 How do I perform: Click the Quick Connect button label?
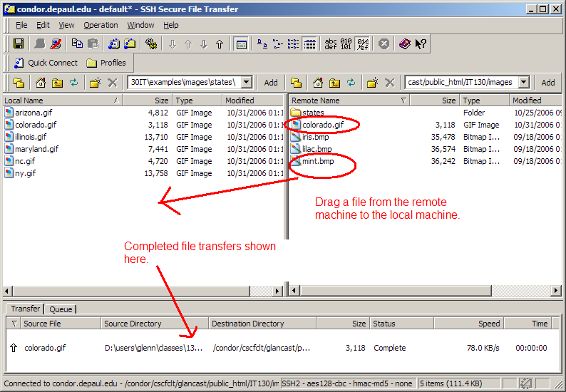point(53,63)
